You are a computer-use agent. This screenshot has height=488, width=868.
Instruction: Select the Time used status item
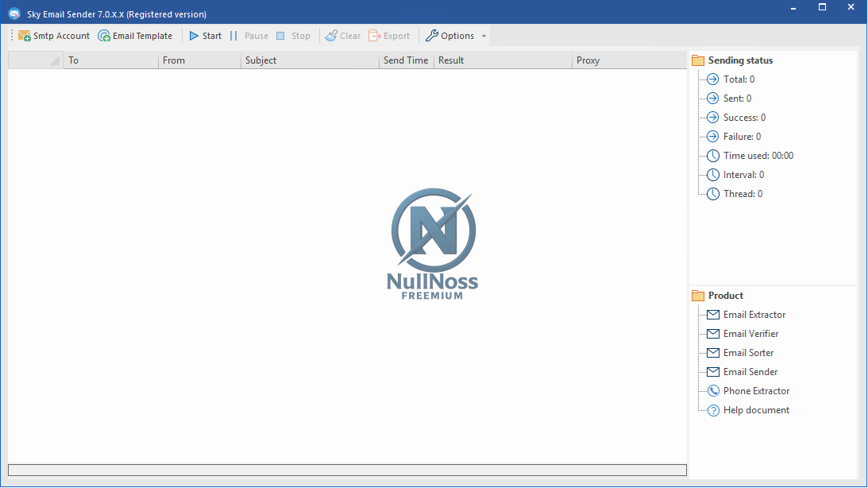(758, 156)
